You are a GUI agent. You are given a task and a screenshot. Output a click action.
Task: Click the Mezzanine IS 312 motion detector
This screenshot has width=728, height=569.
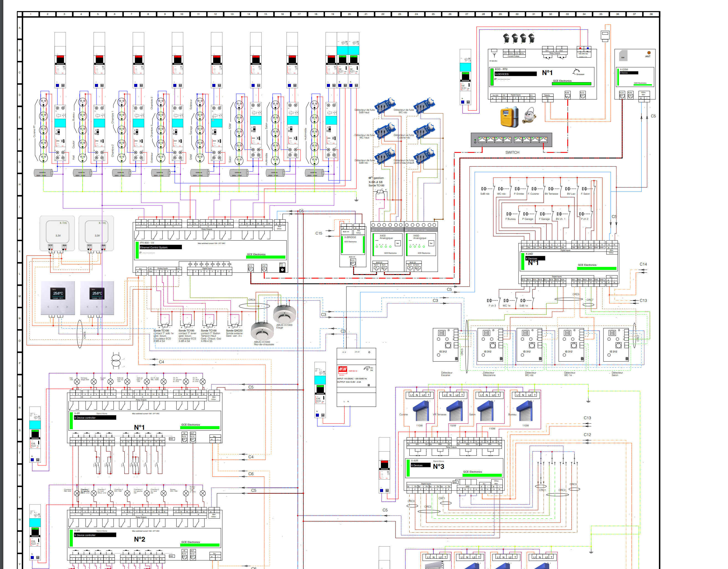pos(490,345)
